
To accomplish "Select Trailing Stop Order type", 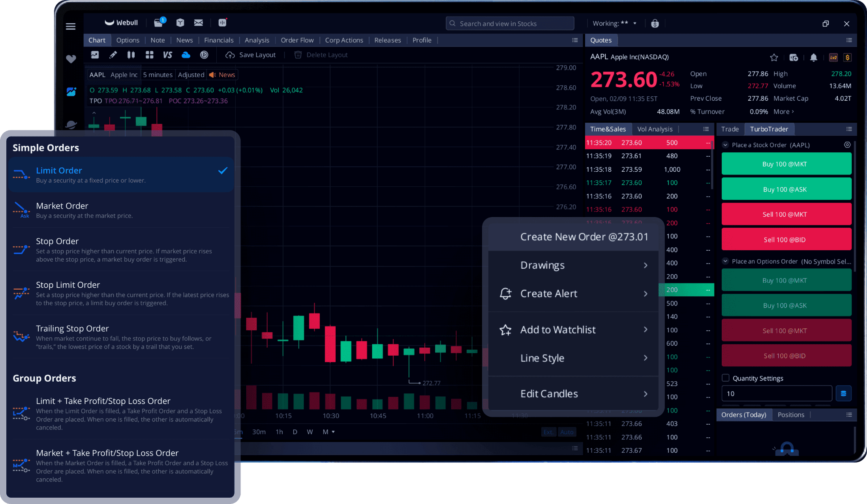I will (121, 337).
